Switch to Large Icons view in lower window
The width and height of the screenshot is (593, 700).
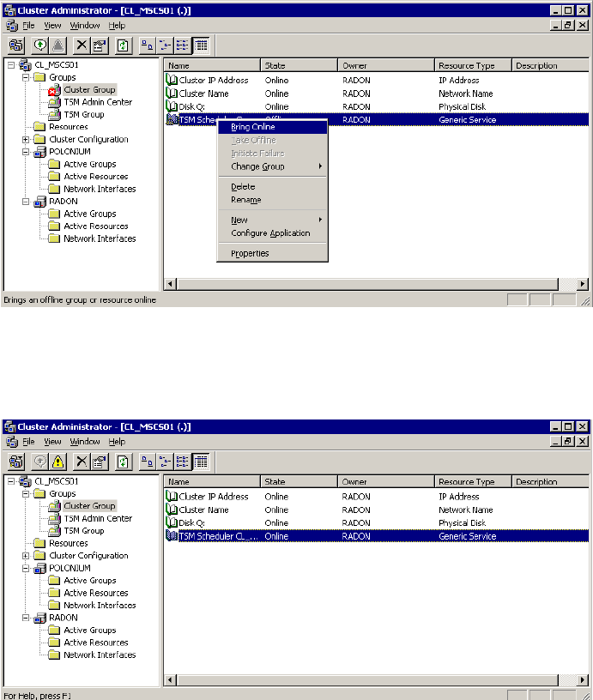147,462
